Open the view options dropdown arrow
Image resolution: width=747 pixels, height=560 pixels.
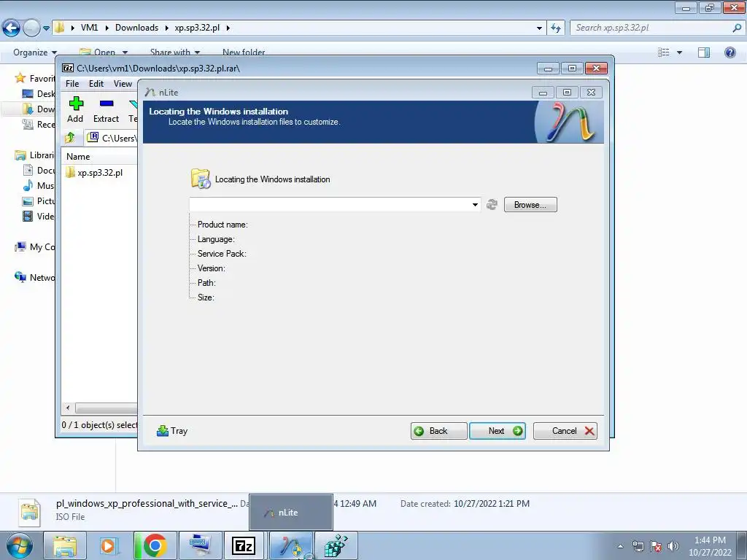point(679,52)
